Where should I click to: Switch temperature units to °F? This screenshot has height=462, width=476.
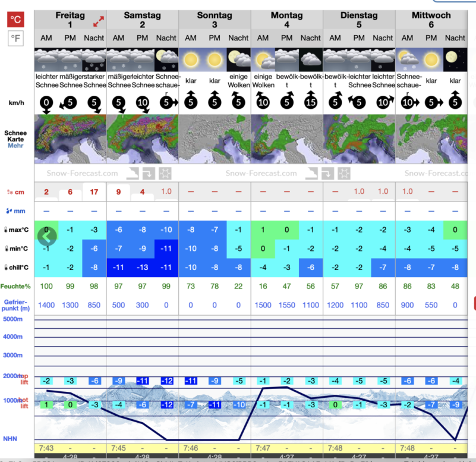pos(15,39)
